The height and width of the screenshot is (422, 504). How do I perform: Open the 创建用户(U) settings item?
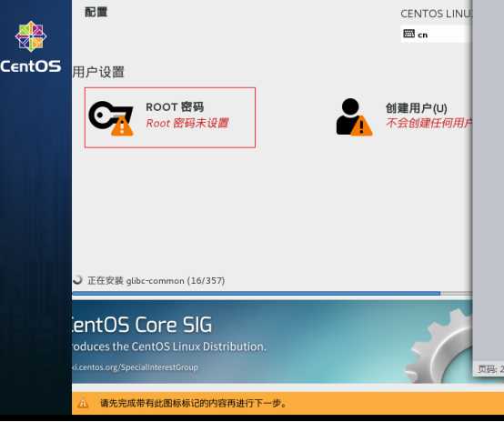(x=404, y=117)
